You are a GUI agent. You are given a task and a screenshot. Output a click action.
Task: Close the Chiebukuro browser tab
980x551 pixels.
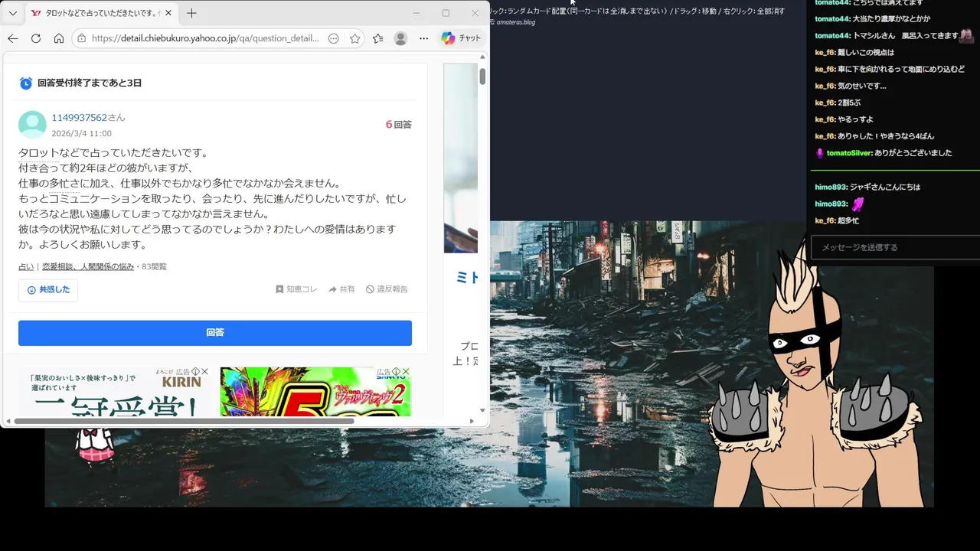coord(168,13)
